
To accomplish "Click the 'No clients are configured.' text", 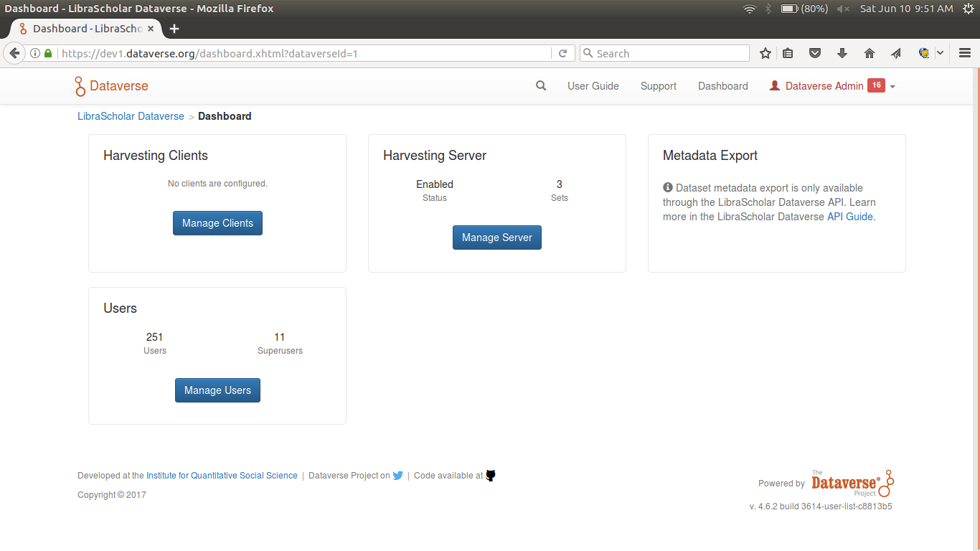I will click(x=217, y=184).
